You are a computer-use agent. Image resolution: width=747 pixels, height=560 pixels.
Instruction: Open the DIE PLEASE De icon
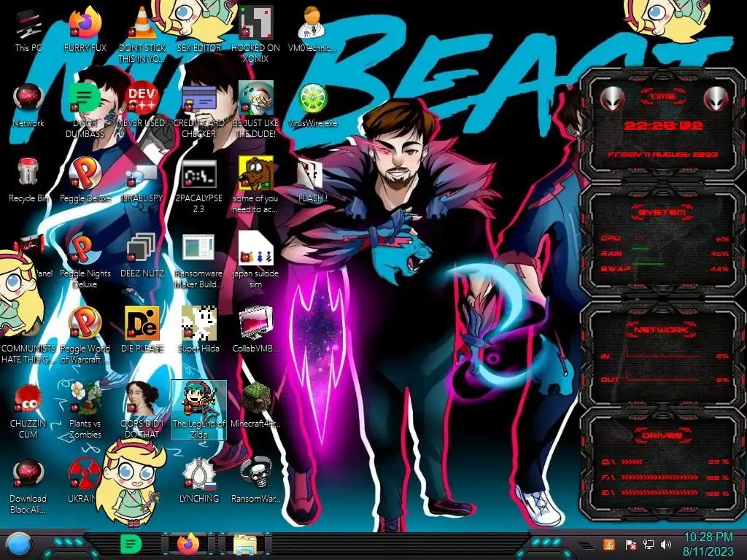pos(142,330)
